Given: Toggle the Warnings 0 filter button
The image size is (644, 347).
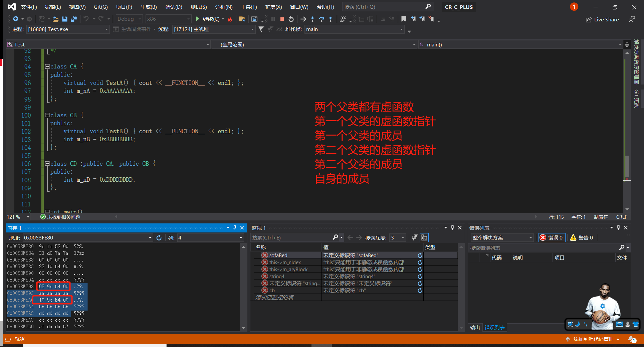Looking at the screenshot, I should click(x=582, y=237).
